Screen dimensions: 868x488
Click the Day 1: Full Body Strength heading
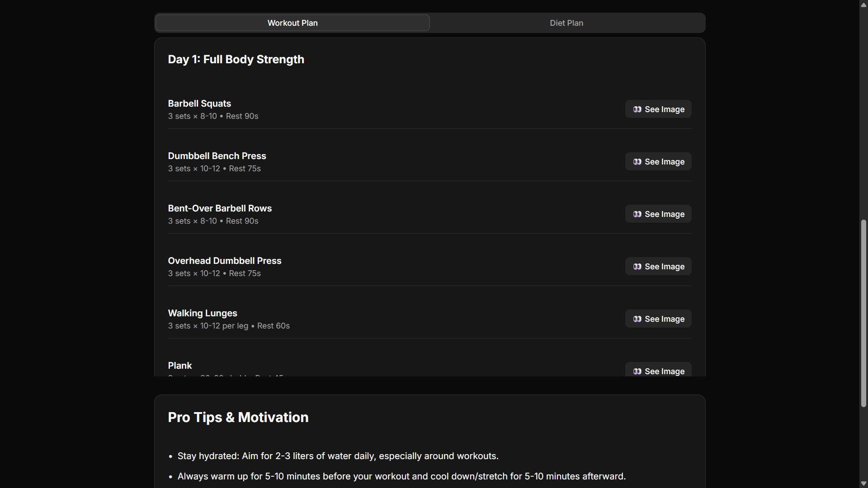[236, 60]
